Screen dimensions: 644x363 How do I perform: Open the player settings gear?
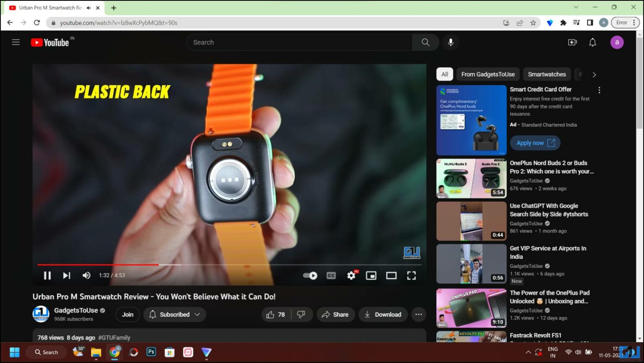point(351,275)
